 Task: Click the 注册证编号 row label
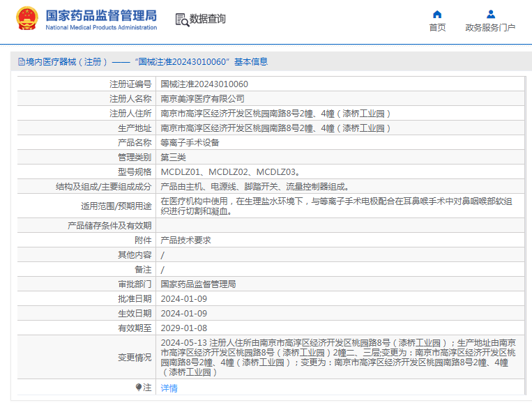[x=130, y=84]
